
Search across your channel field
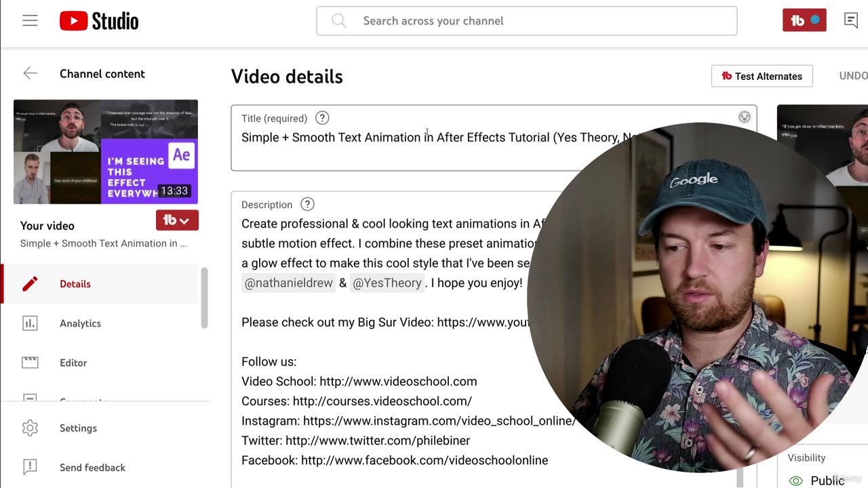[x=526, y=21]
